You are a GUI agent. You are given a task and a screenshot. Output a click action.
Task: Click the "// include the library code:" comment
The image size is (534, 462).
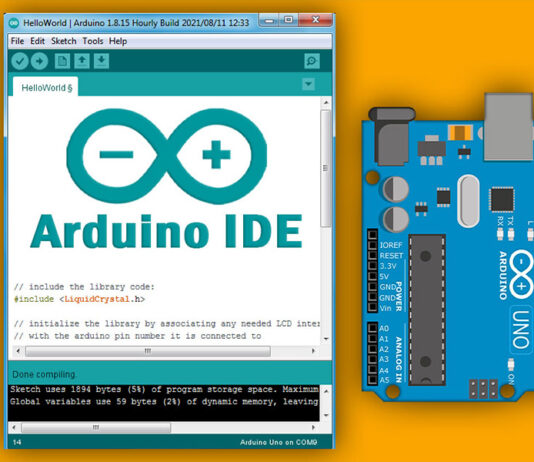pyautogui.click(x=84, y=287)
